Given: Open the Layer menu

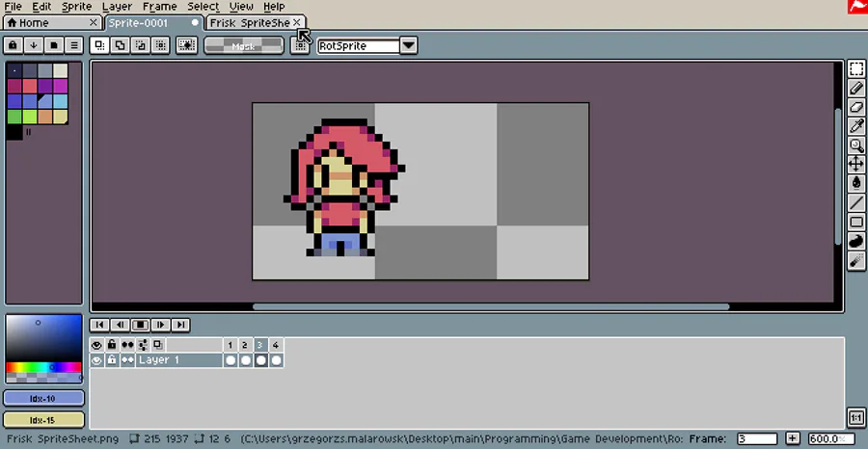Looking at the screenshot, I should coord(117,7).
